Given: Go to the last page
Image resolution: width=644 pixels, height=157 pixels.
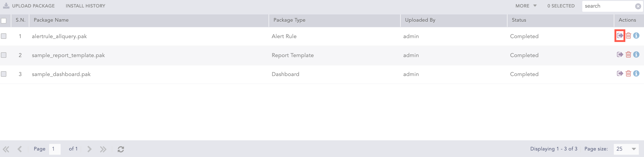Looking at the screenshot, I should point(103,148).
